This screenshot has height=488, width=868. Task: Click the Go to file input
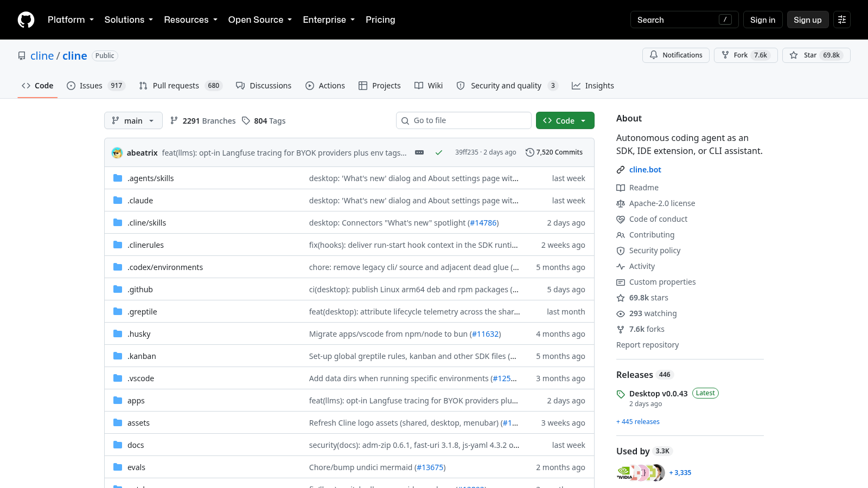tap(464, 120)
